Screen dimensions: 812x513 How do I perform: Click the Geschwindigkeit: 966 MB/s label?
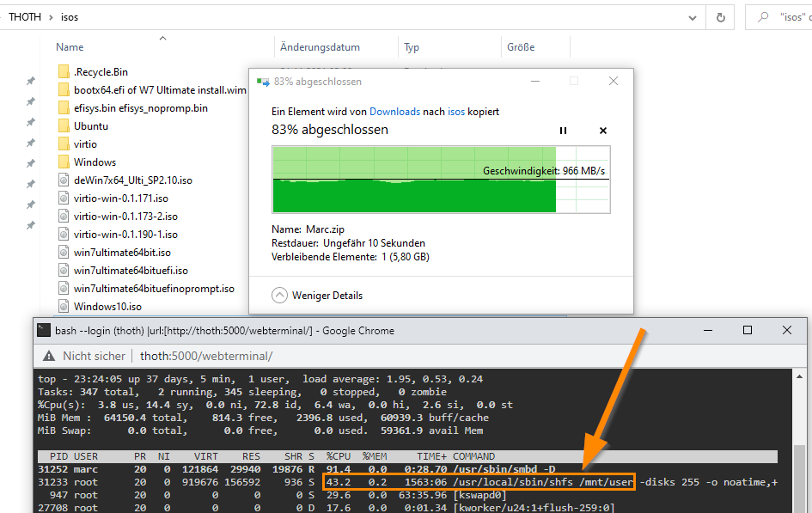tap(544, 171)
